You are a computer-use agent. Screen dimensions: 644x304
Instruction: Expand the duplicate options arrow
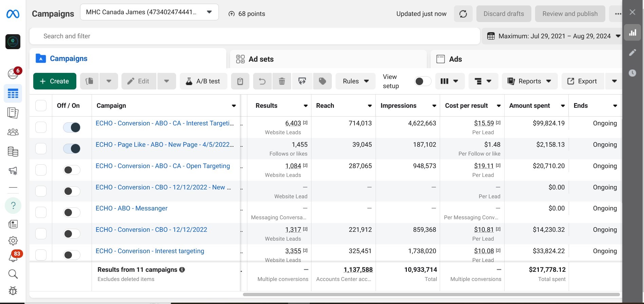(x=109, y=81)
